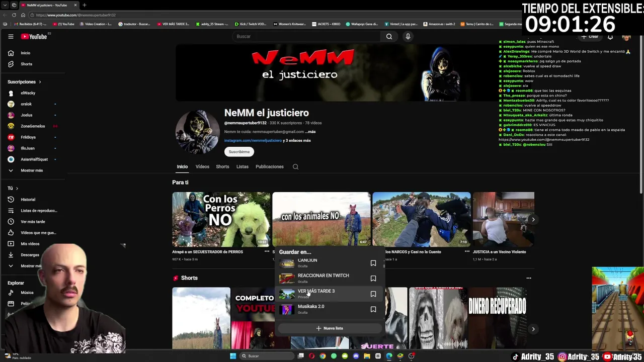Reload the browser page
This screenshot has height=362, width=644.
14,15
